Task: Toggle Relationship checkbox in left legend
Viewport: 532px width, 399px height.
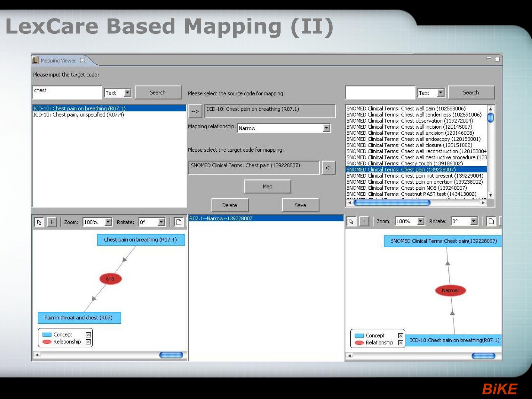Action: (x=88, y=342)
